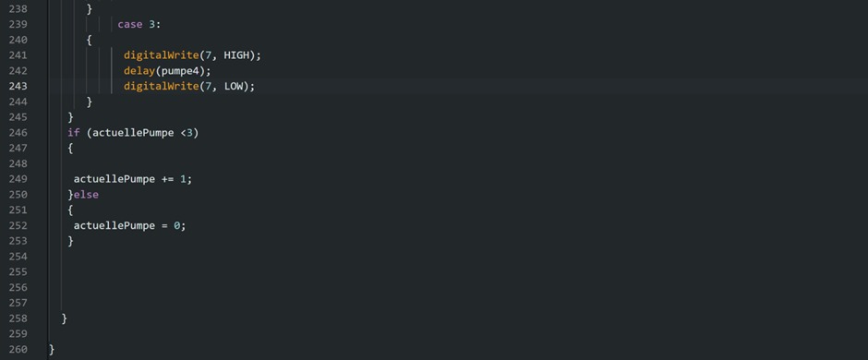Click line number 246 in gutter
The height and width of the screenshot is (360, 868).
tap(18, 133)
